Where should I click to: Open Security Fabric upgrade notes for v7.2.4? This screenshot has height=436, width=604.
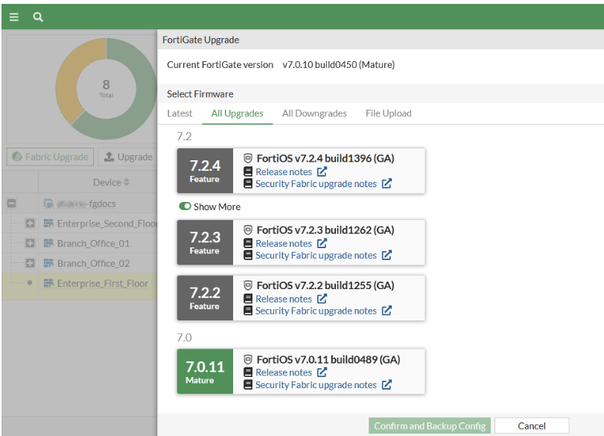pyautogui.click(x=316, y=184)
